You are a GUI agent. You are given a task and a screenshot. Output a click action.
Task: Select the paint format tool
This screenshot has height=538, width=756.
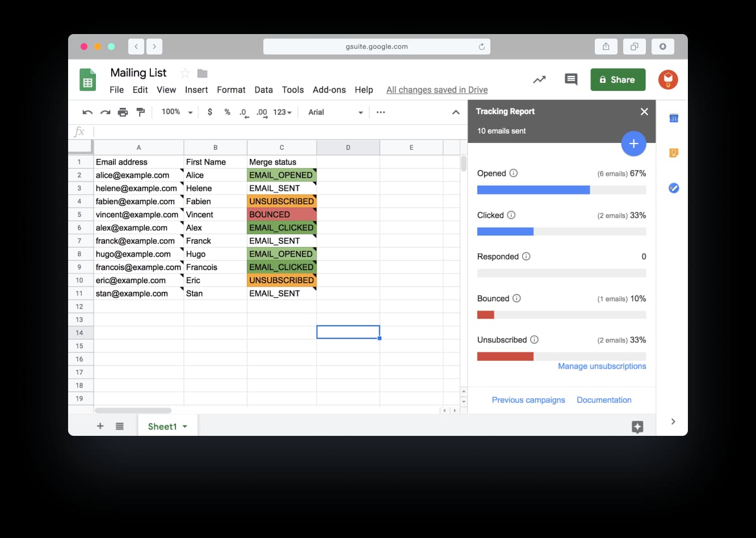pos(140,112)
